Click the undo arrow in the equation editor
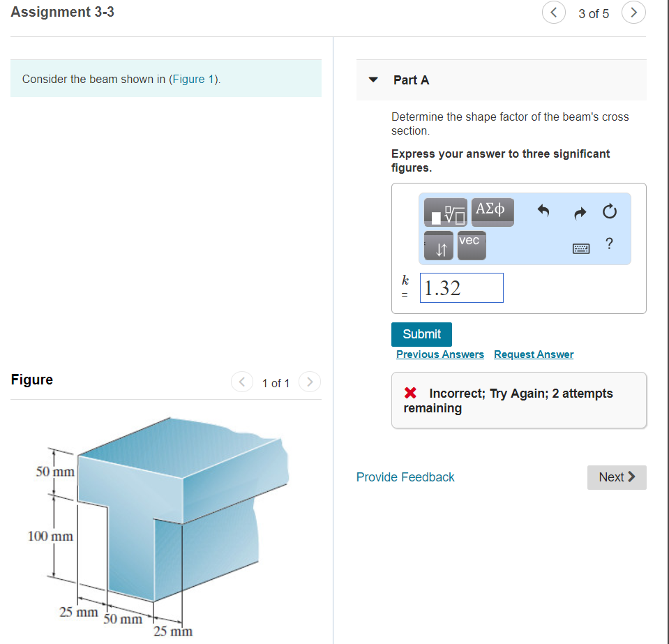This screenshot has height=644, width=669. 543,211
